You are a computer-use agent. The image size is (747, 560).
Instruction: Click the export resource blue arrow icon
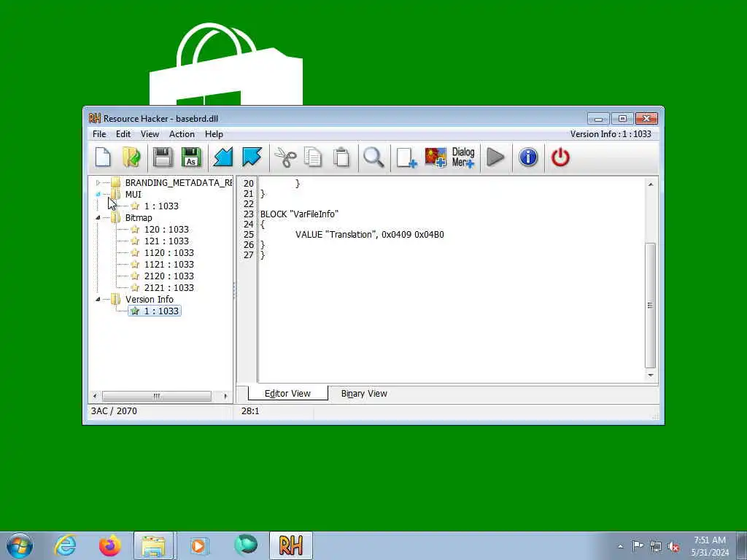(x=252, y=157)
